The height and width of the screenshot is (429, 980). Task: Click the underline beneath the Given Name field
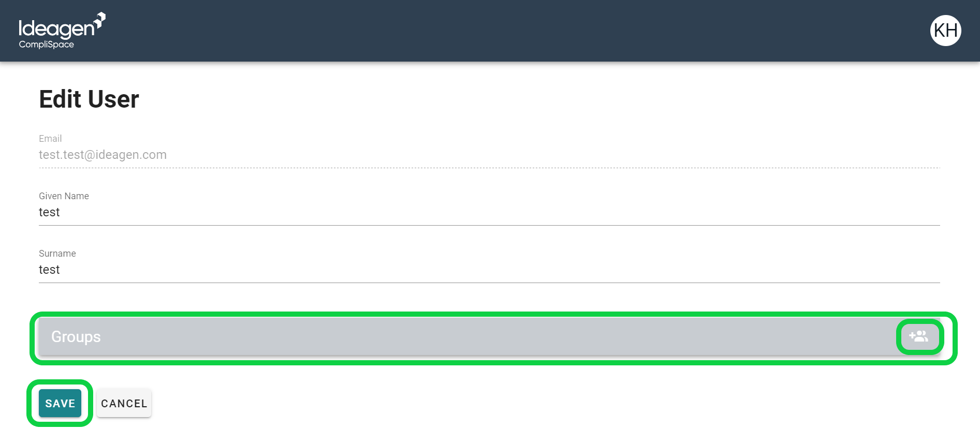pos(489,225)
